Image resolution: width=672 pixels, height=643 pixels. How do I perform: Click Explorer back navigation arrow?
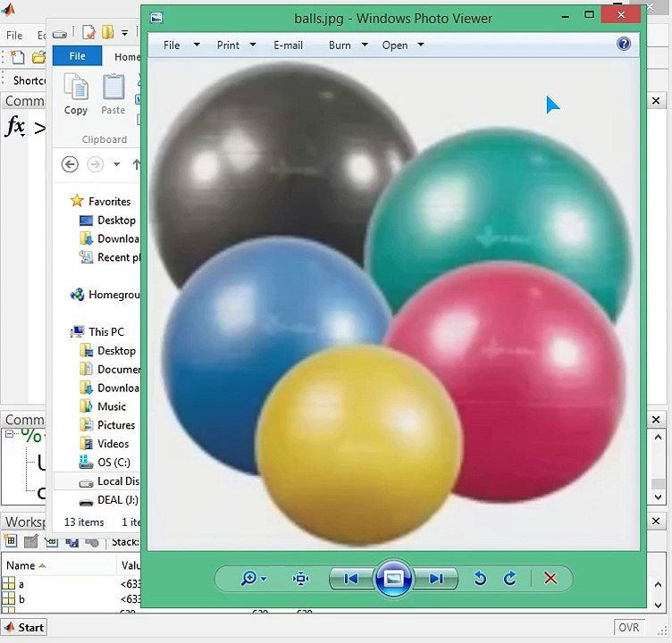pos(70,164)
